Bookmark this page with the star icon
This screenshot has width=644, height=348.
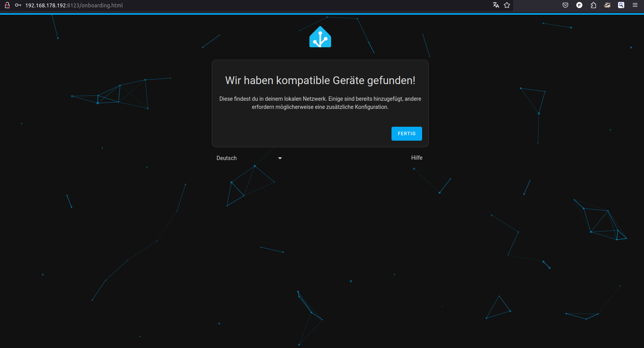[x=507, y=5]
